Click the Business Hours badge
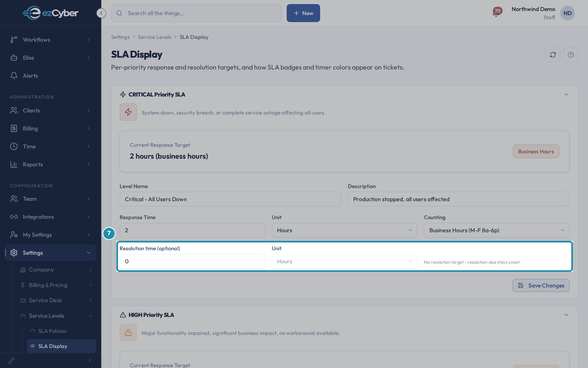Screen dimensions: 588x368 536,151
